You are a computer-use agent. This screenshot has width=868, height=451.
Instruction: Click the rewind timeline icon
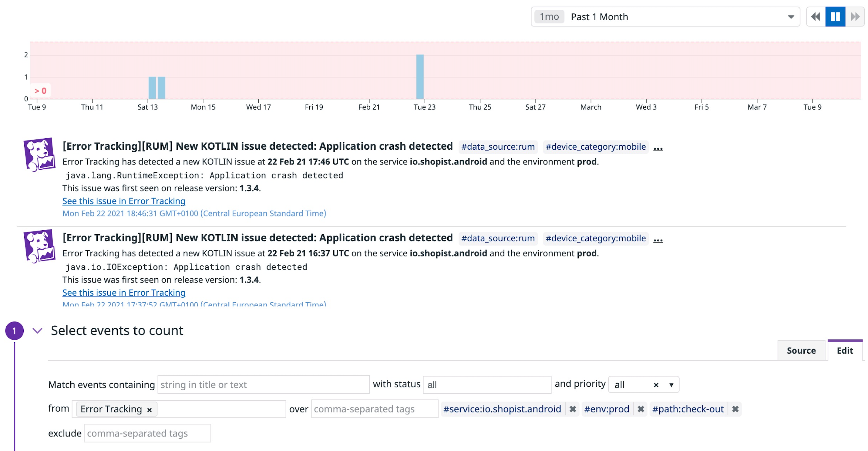(x=816, y=16)
